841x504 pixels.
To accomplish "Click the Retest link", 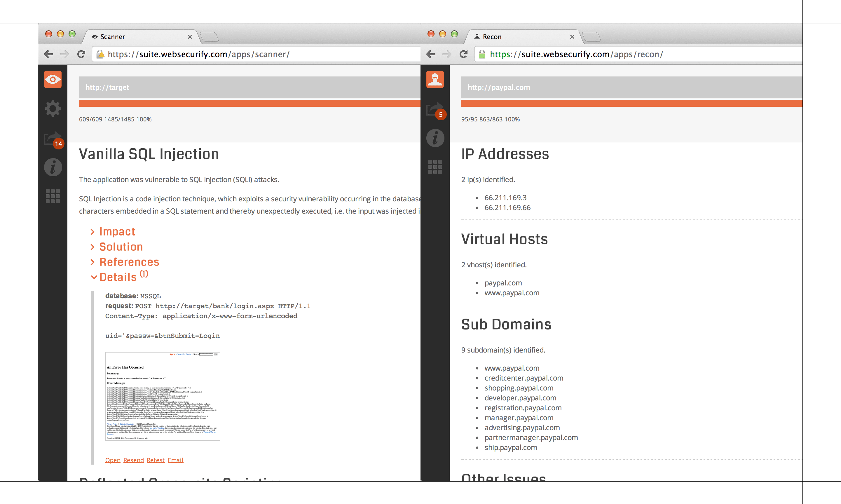I will pos(156,460).
